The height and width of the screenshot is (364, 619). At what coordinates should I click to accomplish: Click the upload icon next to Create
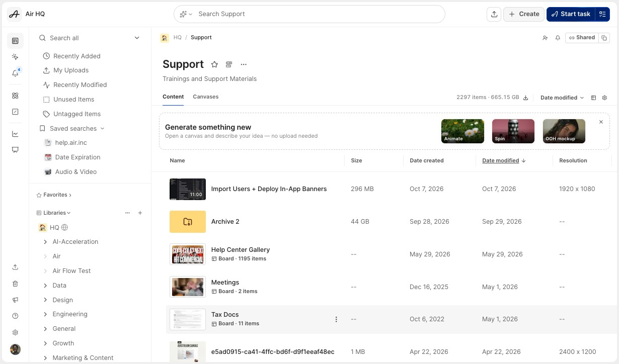point(494,14)
